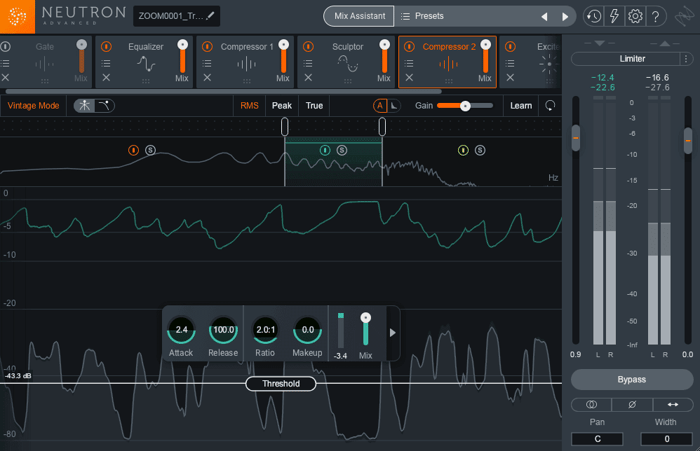Select Peak level detection mode
The image size is (700, 451).
pyautogui.click(x=282, y=106)
